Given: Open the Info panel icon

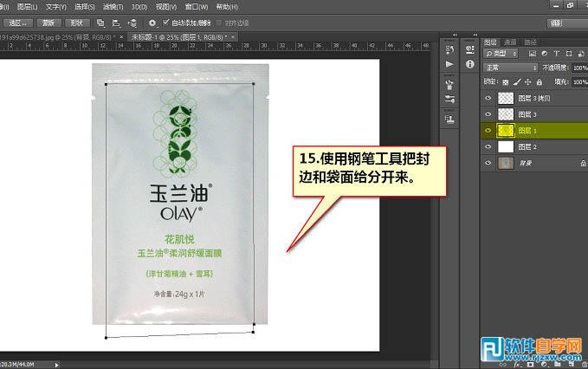Looking at the screenshot, I should [469, 64].
